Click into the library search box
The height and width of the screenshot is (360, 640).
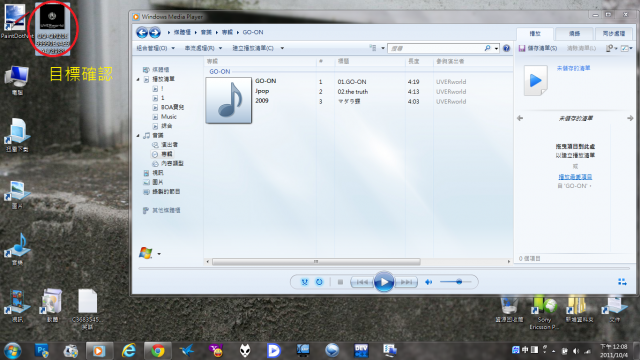pyautogui.click(x=435, y=48)
